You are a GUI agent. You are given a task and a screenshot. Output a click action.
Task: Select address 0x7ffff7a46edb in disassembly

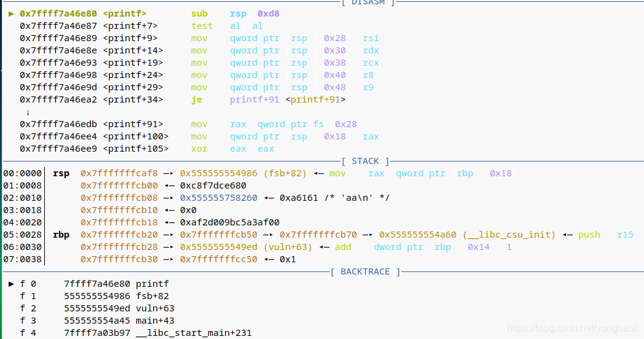[58, 124]
